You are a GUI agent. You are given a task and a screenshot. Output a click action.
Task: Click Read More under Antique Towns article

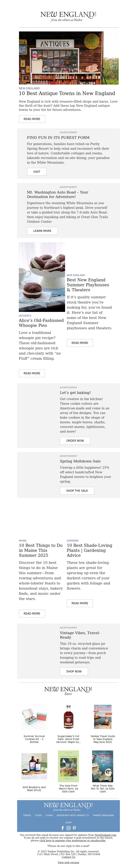(x=32, y=119)
